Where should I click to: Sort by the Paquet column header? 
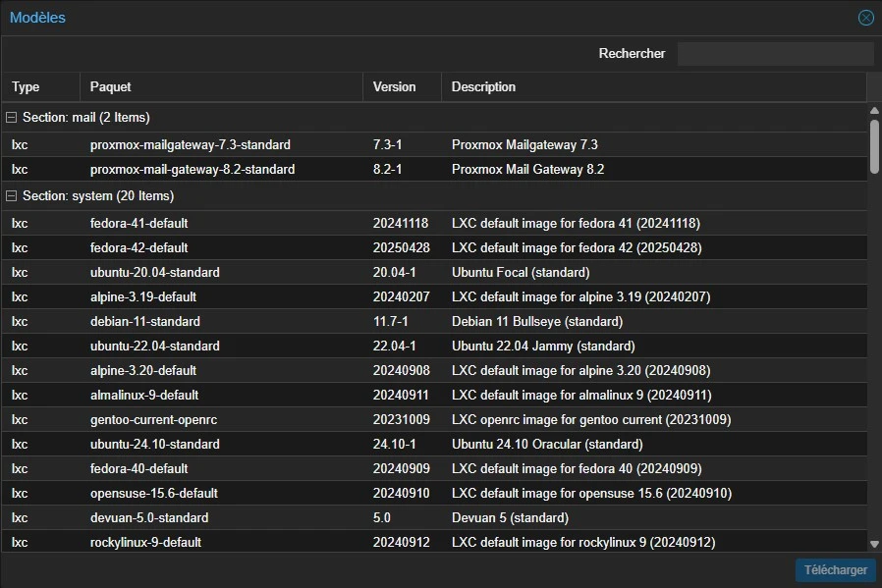click(222, 87)
